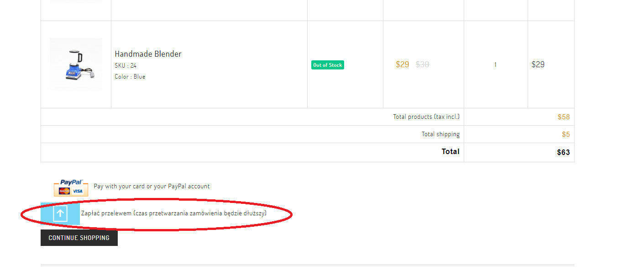Select 'Pay with your card or PayPal account'
This screenshot has width=644, height=272.
[x=152, y=186]
